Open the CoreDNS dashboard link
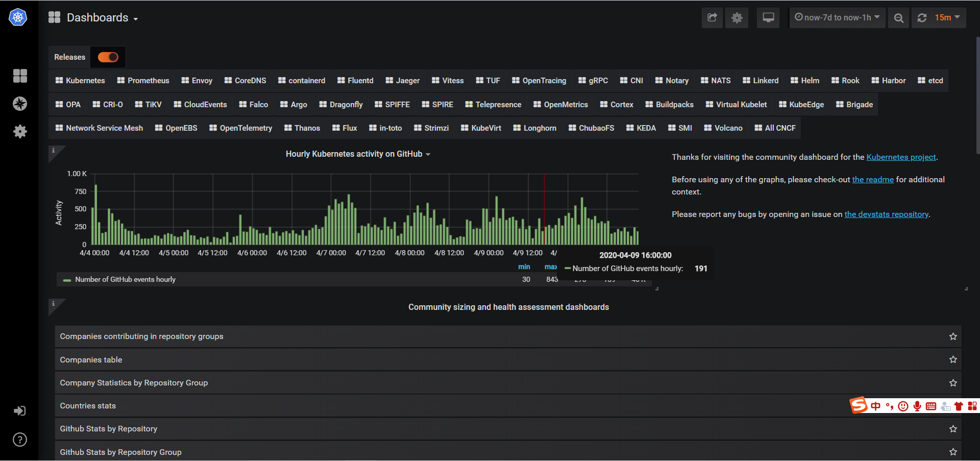Image resolution: width=980 pixels, height=461 pixels. point(245,81)
